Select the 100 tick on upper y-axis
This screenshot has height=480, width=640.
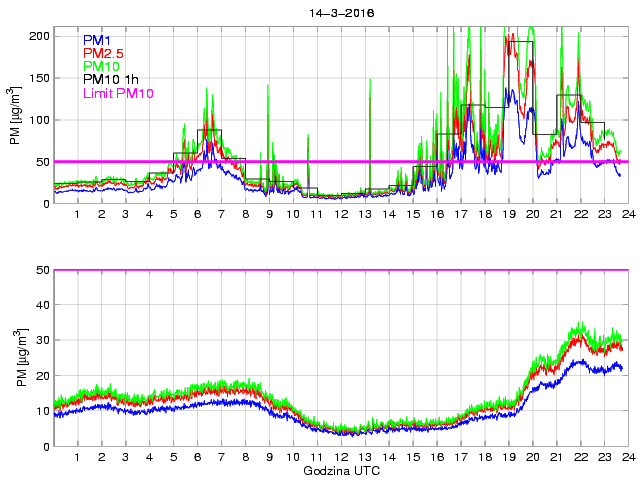point(39,119)
